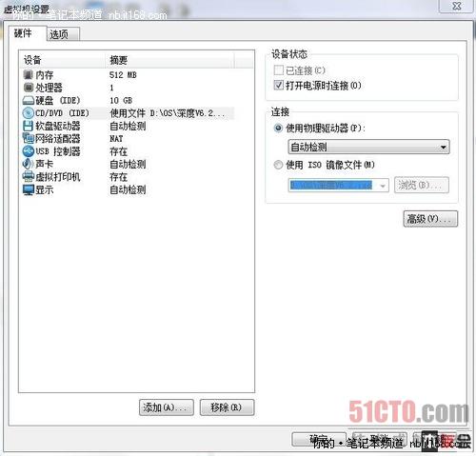Screen dimensions: 476x456
Task: Select the 声卡 sound card icon
Action: 29,164
